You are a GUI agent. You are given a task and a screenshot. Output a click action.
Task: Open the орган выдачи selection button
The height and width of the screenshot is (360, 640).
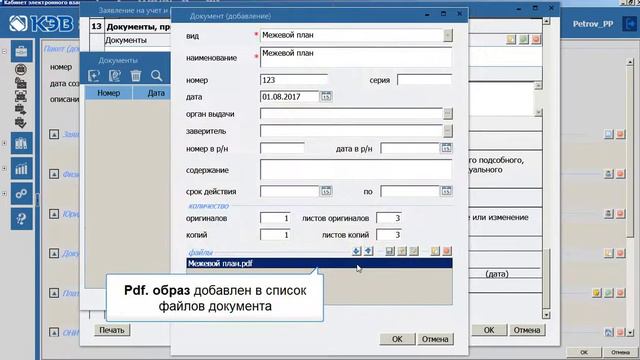pos(448,113)
